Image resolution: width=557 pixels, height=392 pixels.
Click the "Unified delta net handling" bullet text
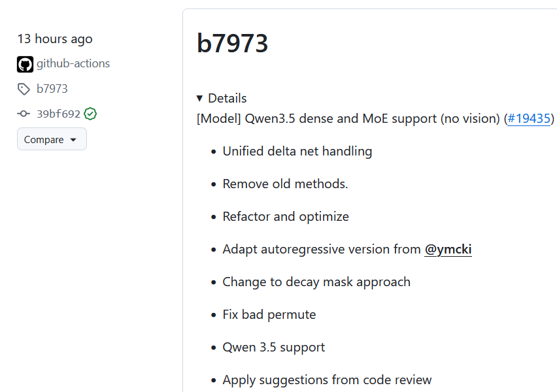297,152
